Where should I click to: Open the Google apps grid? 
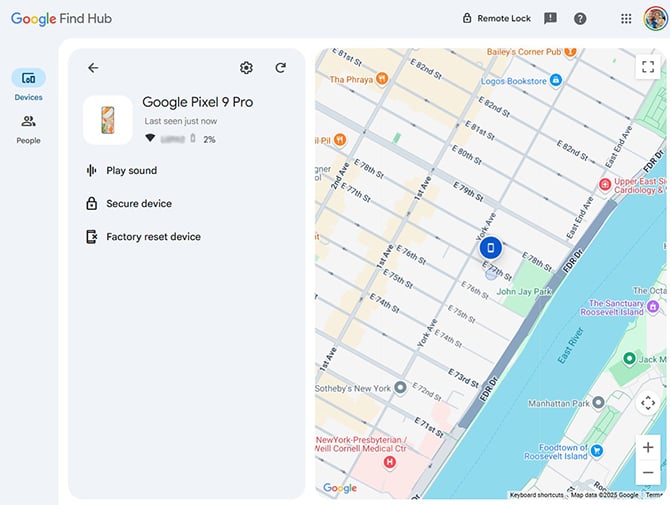pyautogui.click(x=626, y=18)
